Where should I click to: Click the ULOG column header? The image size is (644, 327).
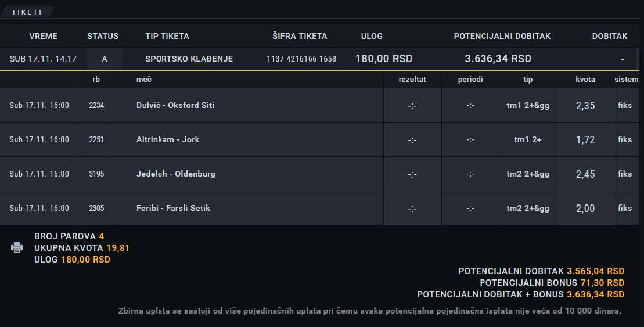click(372, 36)
